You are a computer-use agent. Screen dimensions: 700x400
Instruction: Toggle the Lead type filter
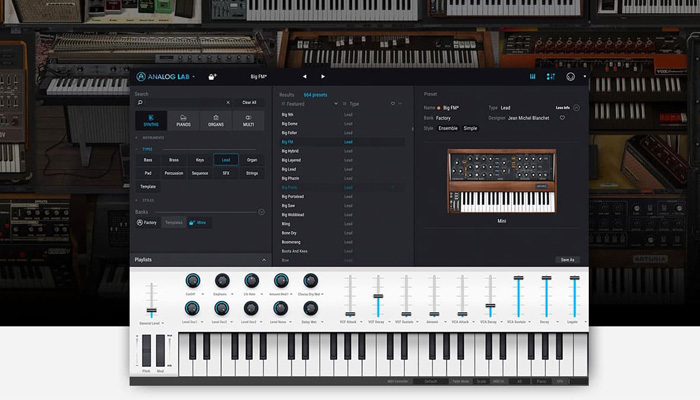(x=226, y=159)
